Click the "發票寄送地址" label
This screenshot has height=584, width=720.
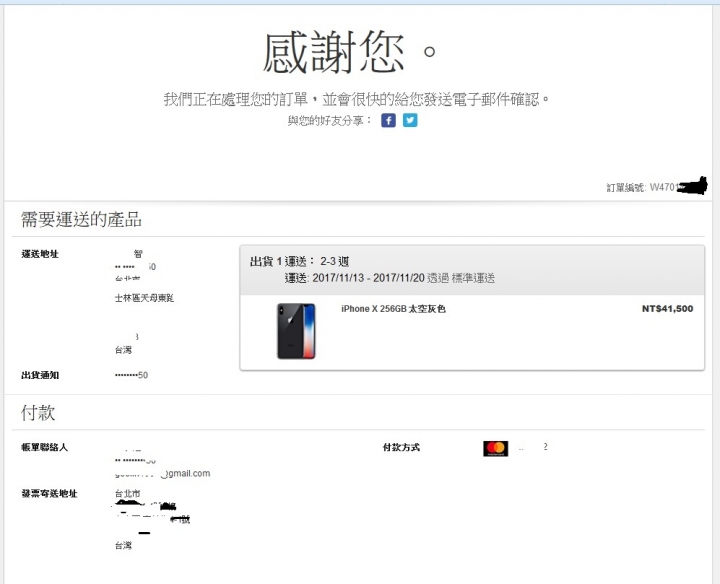[x=49, y=494]
